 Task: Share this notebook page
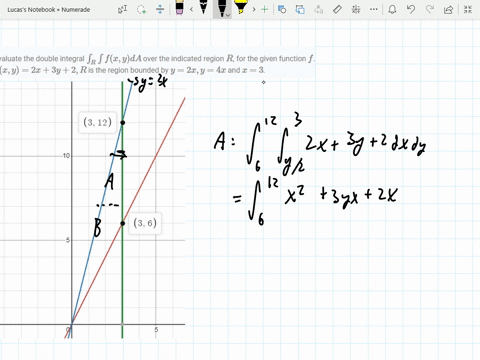pyautogui.click(x=448, y=9)
